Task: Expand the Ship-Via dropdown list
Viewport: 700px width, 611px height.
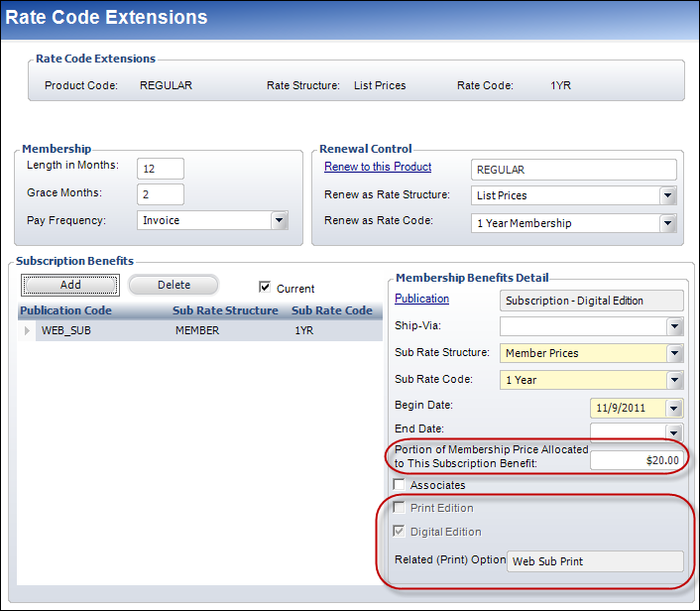Action: (675, 325)
